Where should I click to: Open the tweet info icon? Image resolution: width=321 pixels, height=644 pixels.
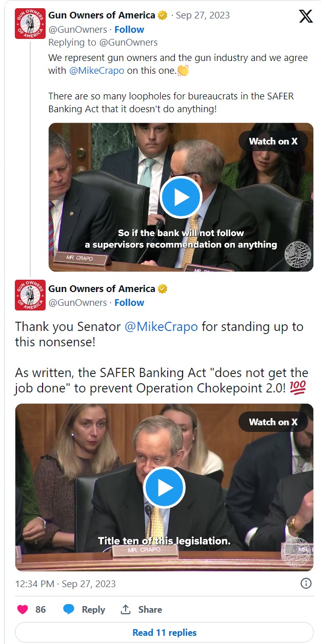click(x=306, y=584)
